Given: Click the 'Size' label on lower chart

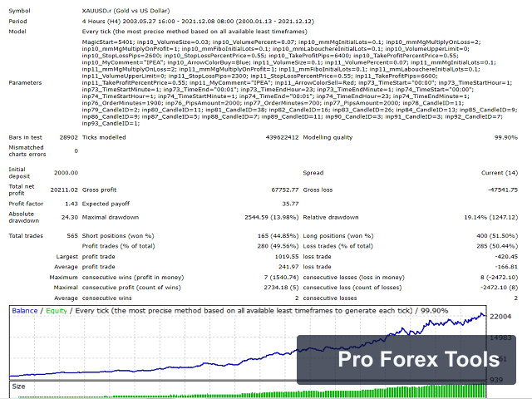Looking at the screenshot, I should click(x=18, y=387).
